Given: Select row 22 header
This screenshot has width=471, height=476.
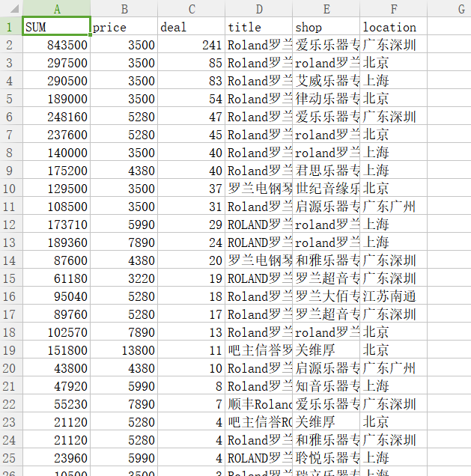Looking at the screenshot, I should (11, 404).
